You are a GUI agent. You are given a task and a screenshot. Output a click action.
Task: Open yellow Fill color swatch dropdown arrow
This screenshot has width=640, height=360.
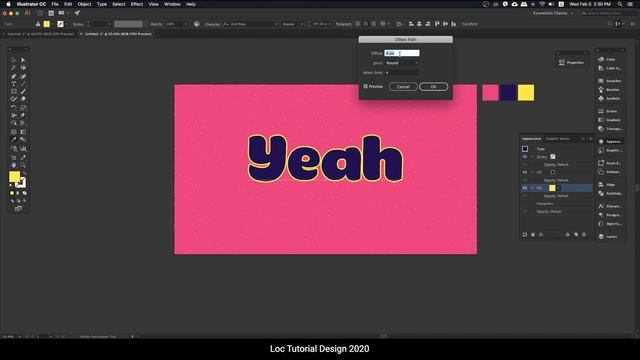click(558, 188)
